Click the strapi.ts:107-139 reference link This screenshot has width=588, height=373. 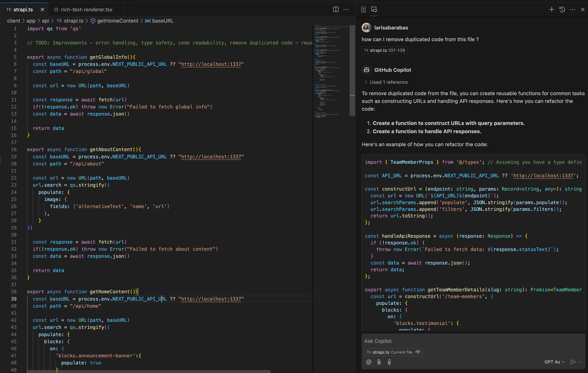[x=385, y=50]
